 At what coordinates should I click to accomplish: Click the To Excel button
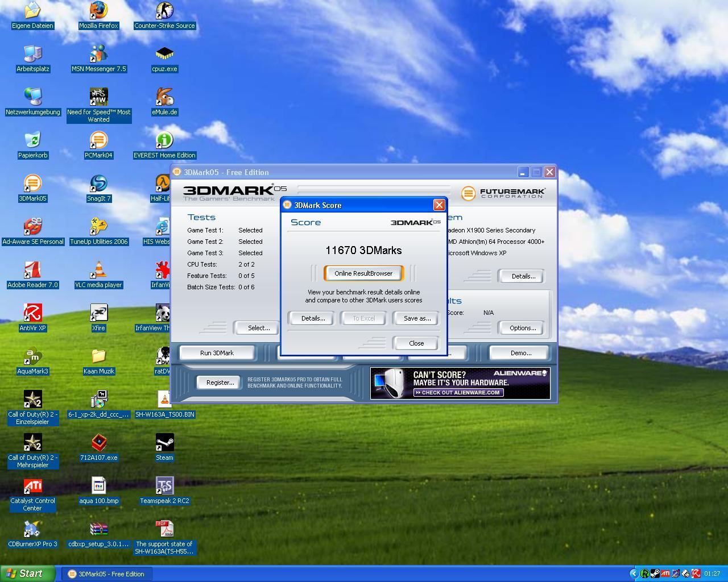point(364,318)
